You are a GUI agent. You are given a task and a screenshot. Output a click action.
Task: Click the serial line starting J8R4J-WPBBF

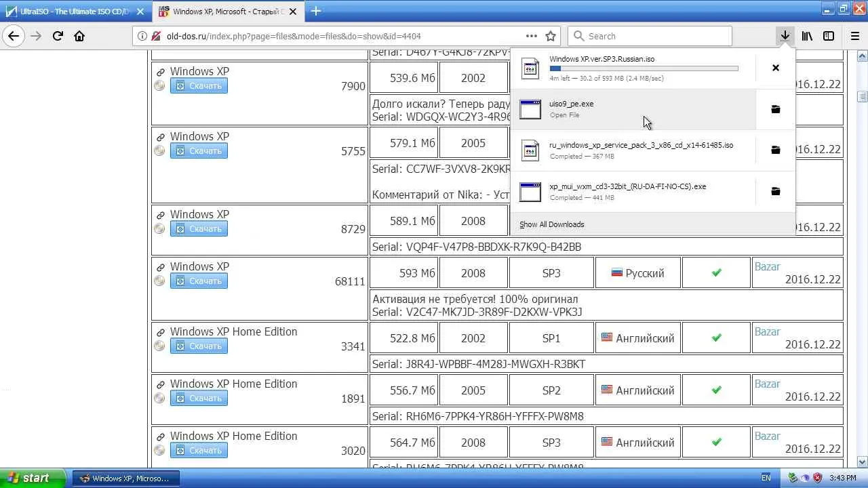pyautogui.click(x=478, y=364)
